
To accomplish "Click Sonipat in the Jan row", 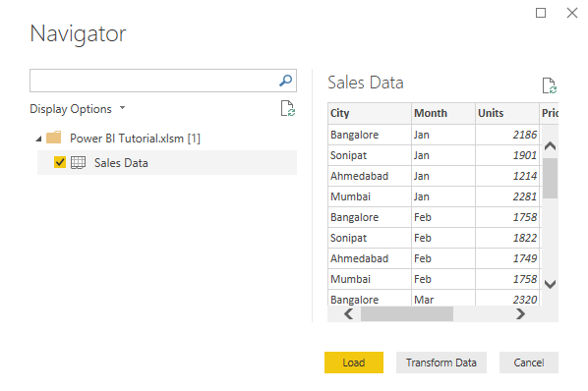I will coord(370,155).
